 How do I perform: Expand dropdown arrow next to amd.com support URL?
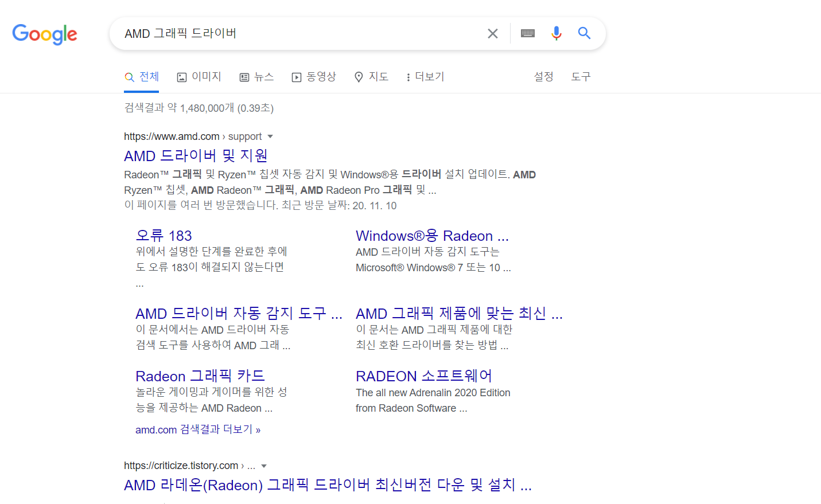[x=270, y=136]
